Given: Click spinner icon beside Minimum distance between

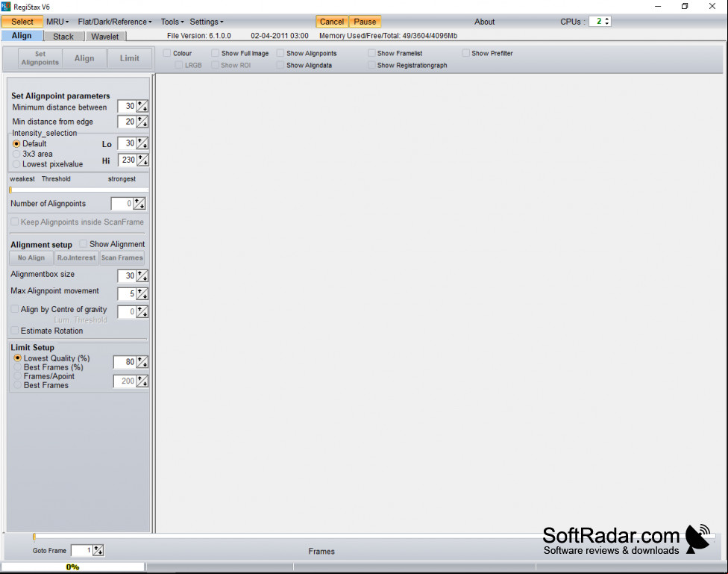Looking at the screenshot, I should tap(142, 107).
